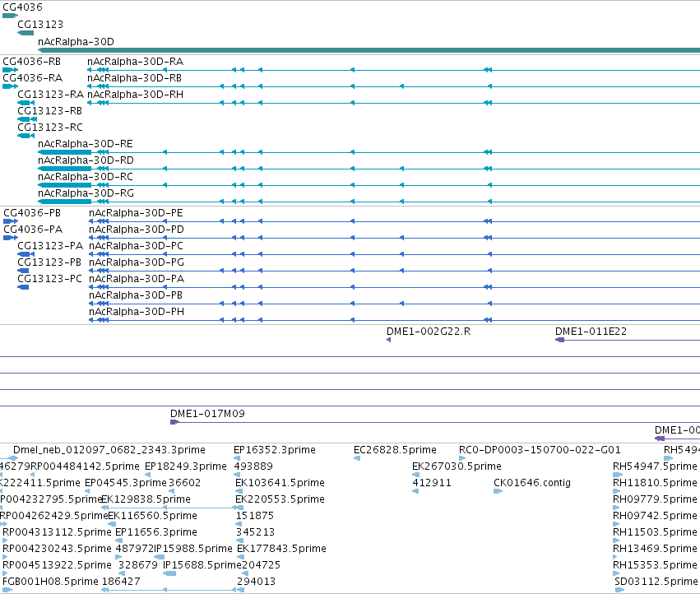Select transcript nAcRalpha-30D-RG label
This screenshot has width=700, height=594.
point(86,193)
